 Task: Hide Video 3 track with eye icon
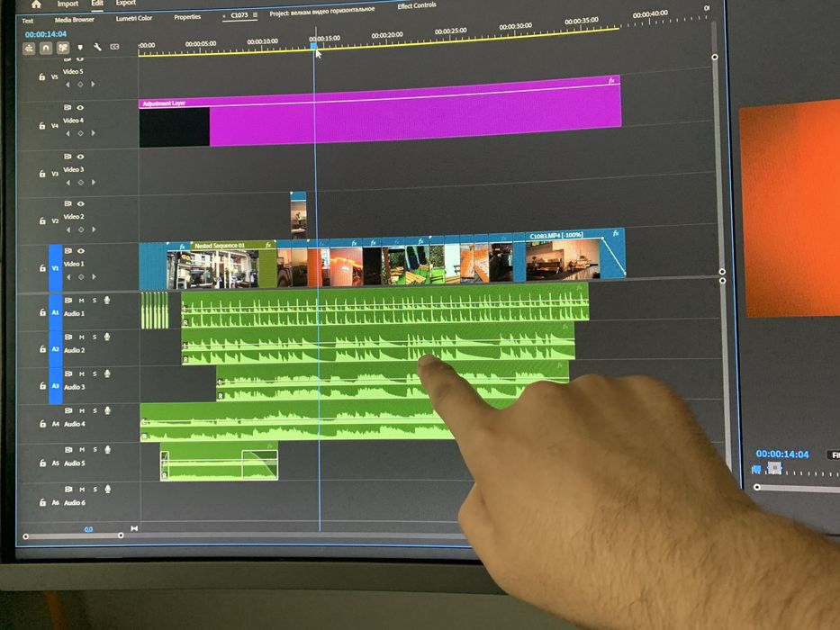pos(80,157)
